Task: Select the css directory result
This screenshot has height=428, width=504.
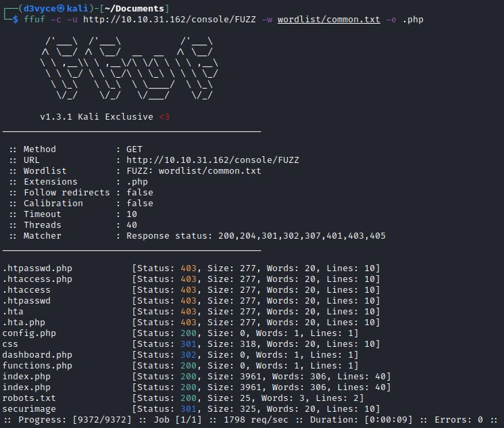Action: (x=10, y=344)
